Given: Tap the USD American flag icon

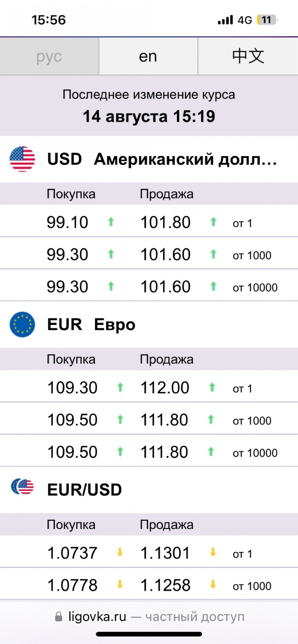Looking at the screenshot, I should click(22, 159).
